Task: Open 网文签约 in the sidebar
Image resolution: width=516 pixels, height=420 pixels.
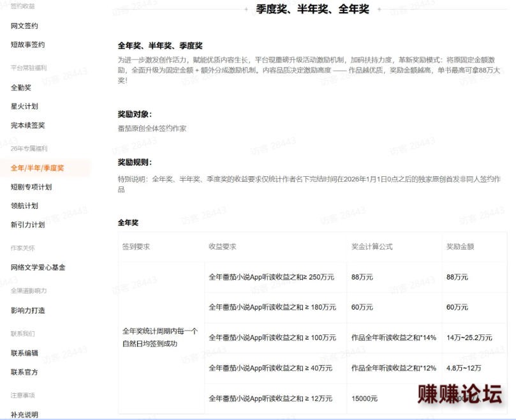Action: [x=24, y=26]
